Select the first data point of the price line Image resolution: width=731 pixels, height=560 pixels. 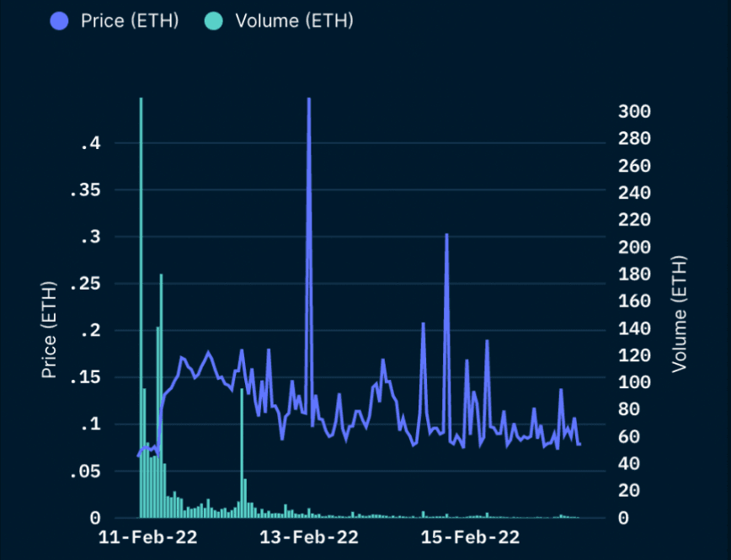point(138,456)
